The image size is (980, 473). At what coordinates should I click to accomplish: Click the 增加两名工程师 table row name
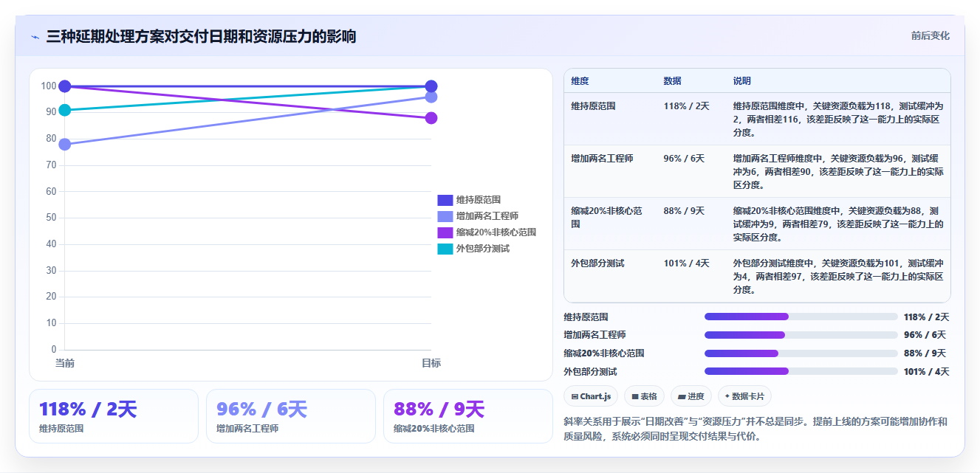[x=602, y=159]
